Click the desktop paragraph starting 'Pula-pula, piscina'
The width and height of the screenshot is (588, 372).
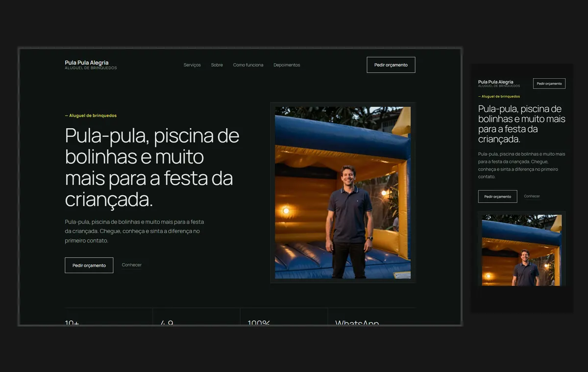point(134,232)
